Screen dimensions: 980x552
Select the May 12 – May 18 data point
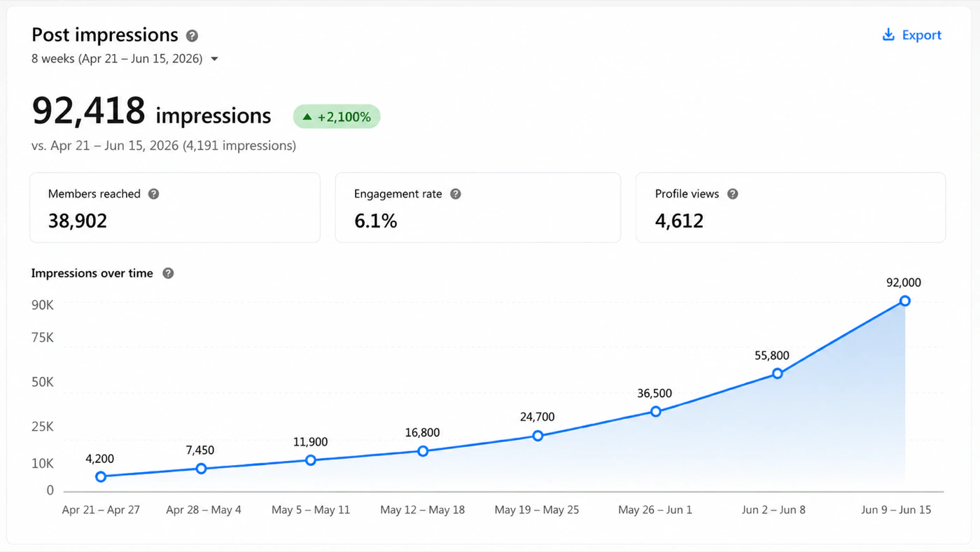pyautogui.click(x=423, y=451)
